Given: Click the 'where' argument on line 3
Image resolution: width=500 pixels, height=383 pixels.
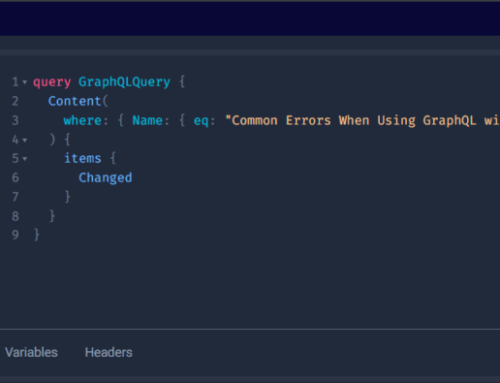Looking at the screenshot, I should [x=82, y=120].
